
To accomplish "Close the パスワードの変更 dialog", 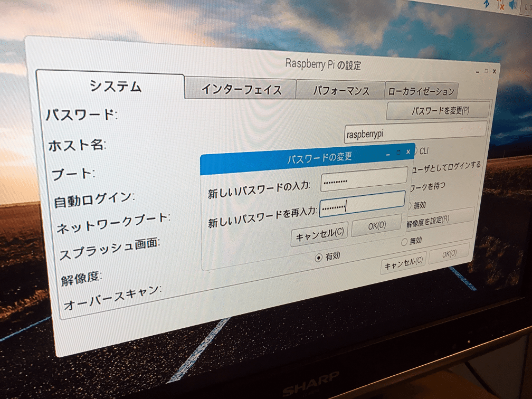I will tap(408, 152).
